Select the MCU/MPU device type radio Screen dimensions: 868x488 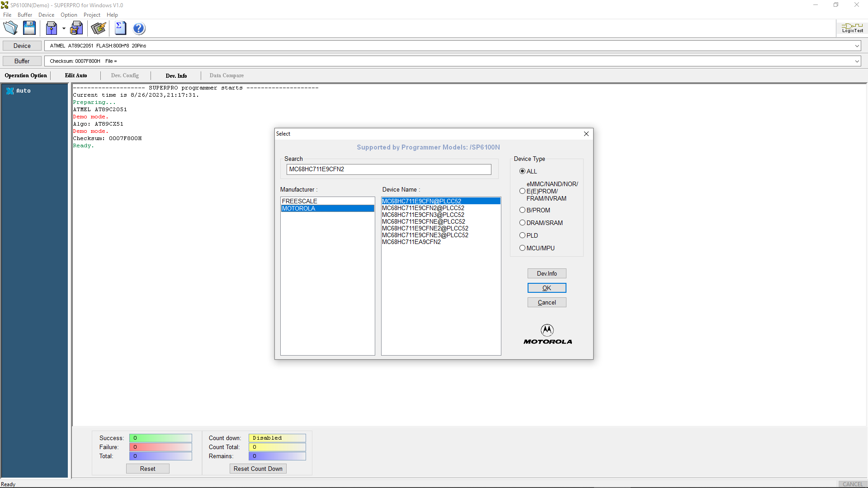[x=523, y=248]
